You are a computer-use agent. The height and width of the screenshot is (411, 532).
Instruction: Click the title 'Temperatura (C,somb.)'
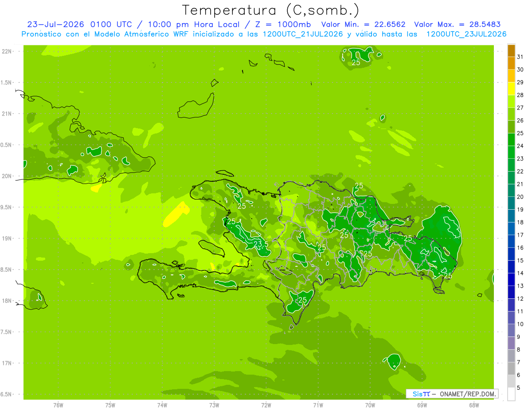click(x=271, y=10)
